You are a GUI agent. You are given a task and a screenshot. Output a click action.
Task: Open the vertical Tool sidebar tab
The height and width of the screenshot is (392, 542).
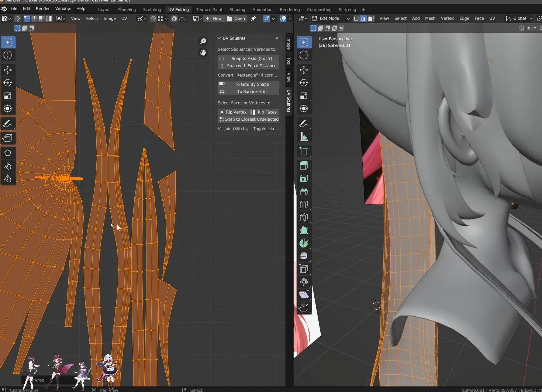(289, 61)
